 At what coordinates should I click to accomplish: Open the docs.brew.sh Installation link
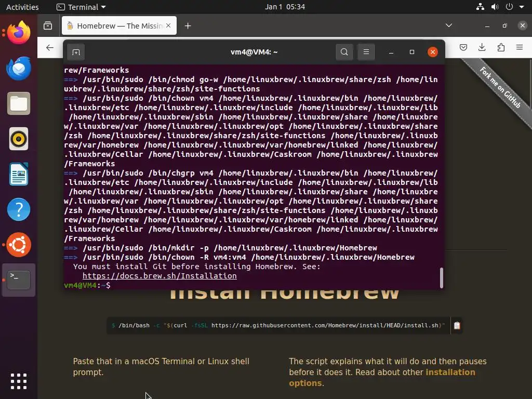(159, 276)
